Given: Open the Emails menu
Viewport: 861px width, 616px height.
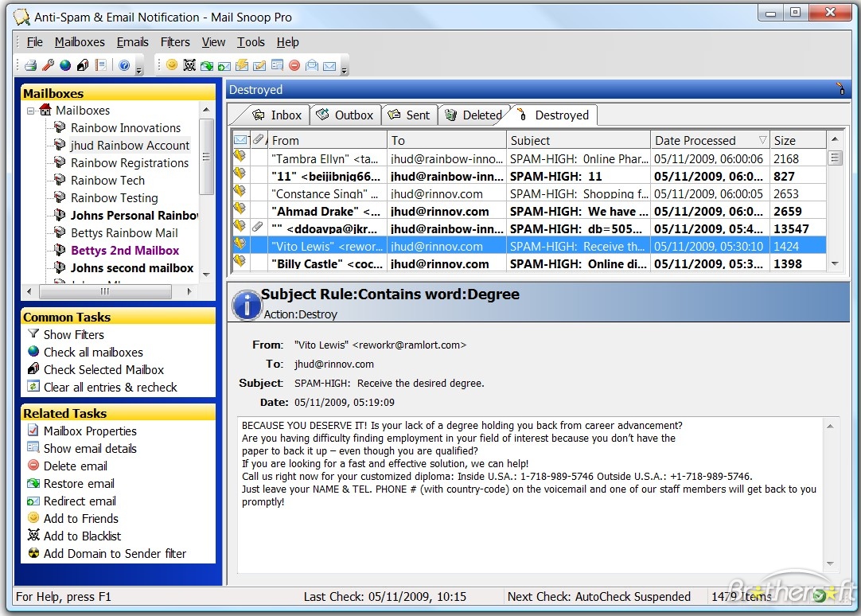Looking at the screenshot, I should click(x=132, y=42).
